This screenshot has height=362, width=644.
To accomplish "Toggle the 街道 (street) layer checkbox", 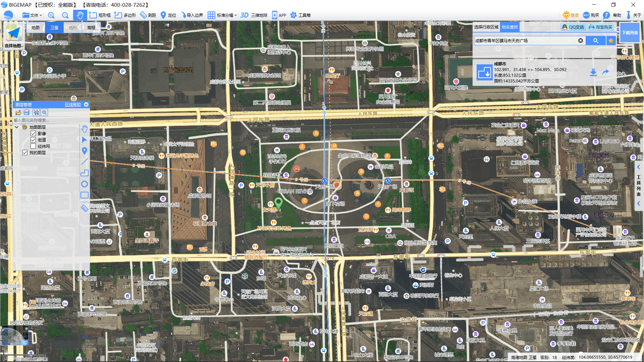I will tap(33, 140).
